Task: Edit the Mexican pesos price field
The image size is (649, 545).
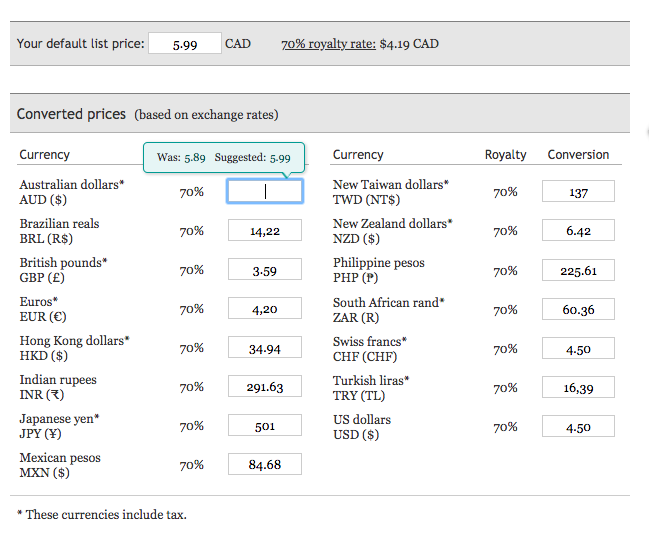Action: click(x=264, y=464)
